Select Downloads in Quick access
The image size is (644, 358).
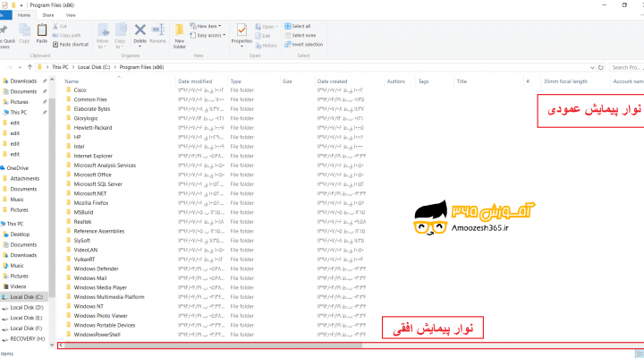tap(23, 81)
